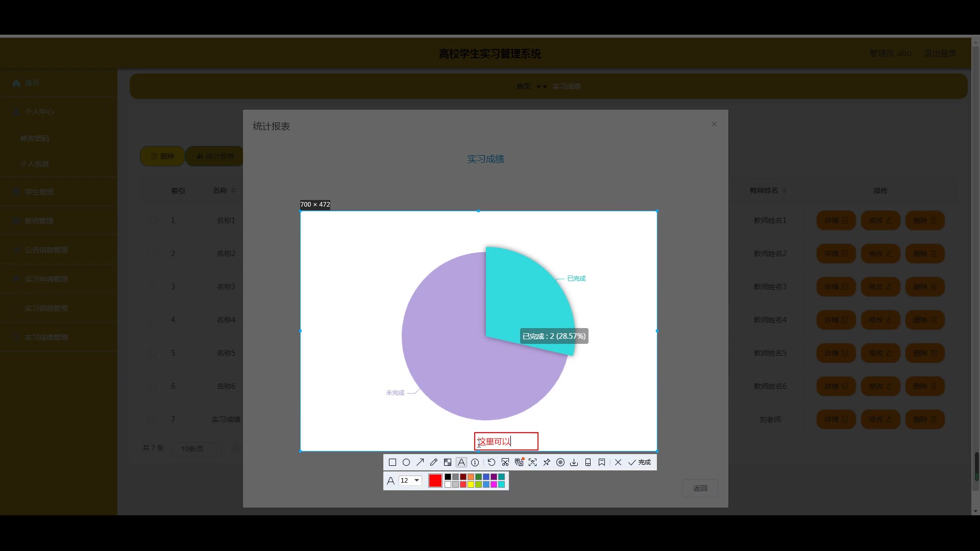This screenshot has height=551, width=980.
Task: Click the 返回 button in dialog
Action: point(700,488)
